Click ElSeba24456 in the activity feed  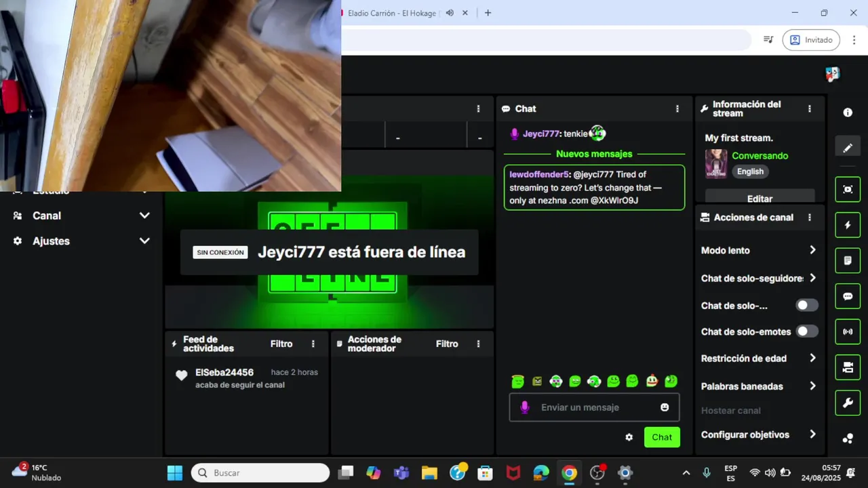[224, 372]
